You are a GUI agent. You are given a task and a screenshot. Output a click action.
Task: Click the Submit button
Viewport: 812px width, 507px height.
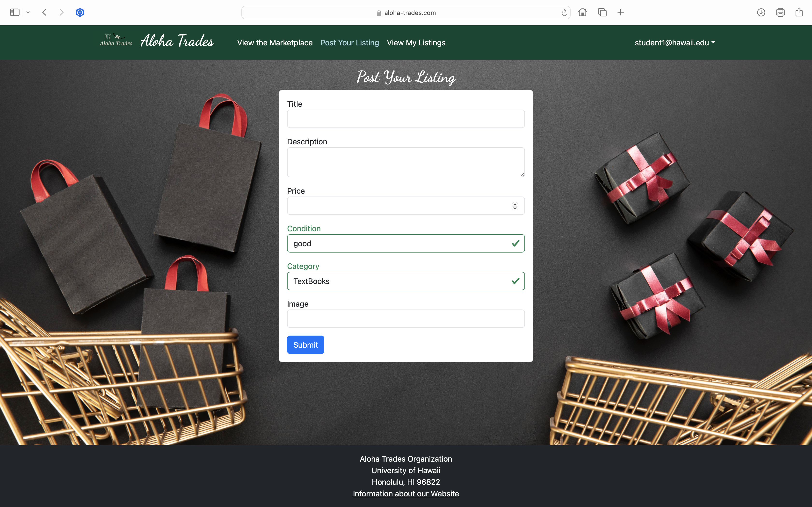click(305, 345)
